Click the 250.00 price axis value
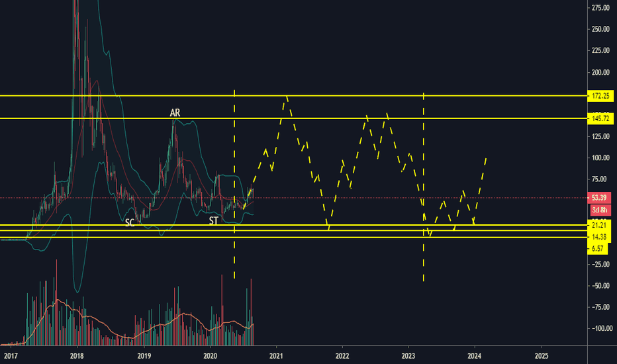The image size is (617, 364). 600,29
